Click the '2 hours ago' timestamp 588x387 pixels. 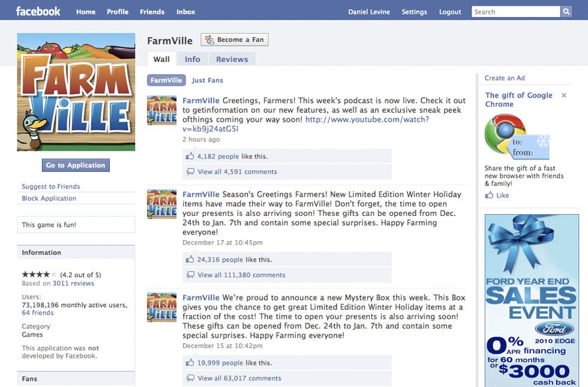coord(201,139)
